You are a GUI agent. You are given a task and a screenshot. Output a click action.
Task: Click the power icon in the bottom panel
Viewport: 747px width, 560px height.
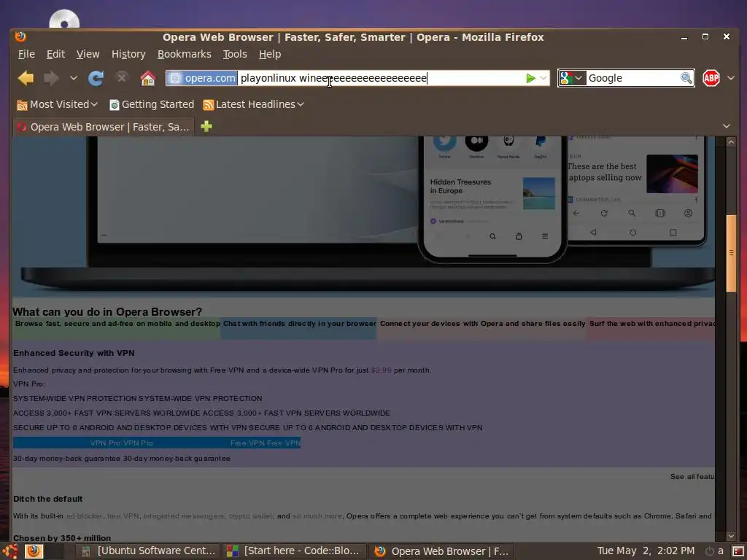pyautogui.click(x=710, y=551)
